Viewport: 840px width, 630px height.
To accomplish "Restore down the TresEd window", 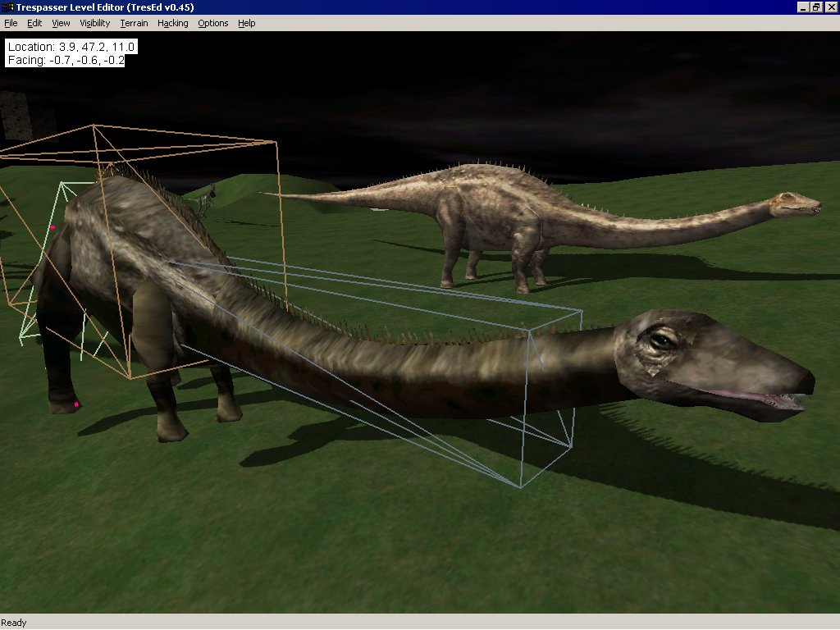I will click(x=815, y=7).
